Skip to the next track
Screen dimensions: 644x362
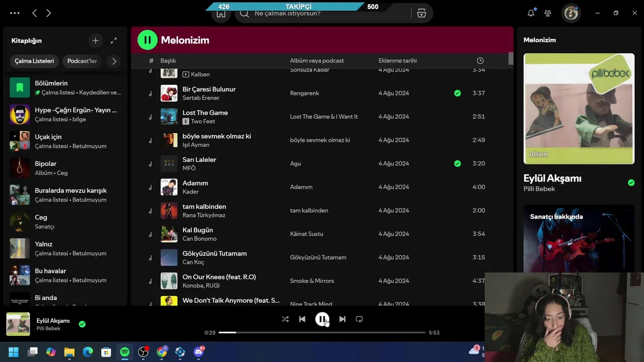pyautogui.click(x=342, y=319)
